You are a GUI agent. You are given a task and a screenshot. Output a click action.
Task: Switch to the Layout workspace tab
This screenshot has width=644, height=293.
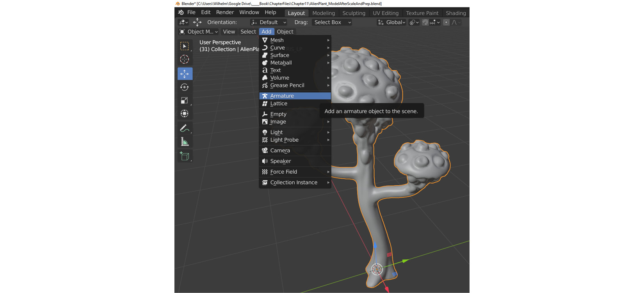(296, 13)
